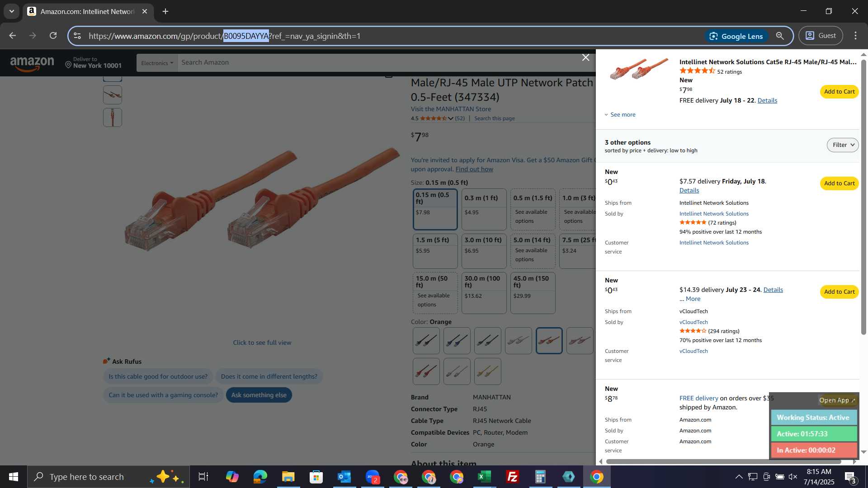Click Visit the MANHATTAN Store link
Image resolution: width=868 pixels, height=488 pixels.
[x=451, y=109]
